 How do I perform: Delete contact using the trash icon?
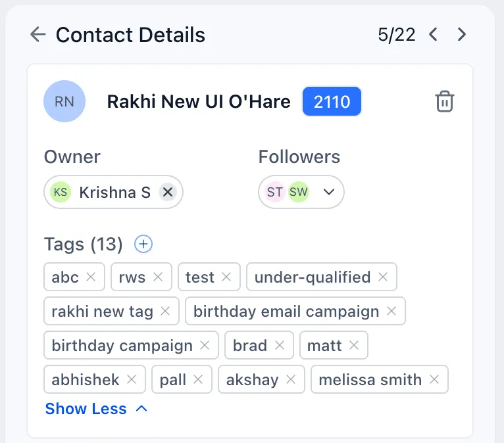445,102
